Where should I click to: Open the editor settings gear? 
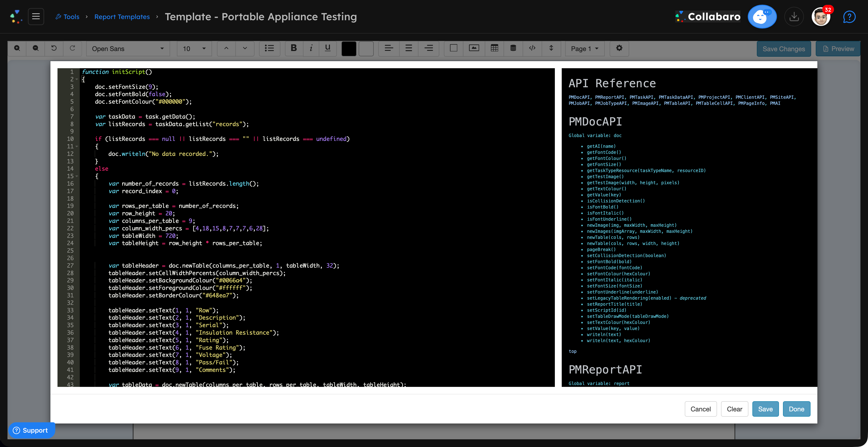[619, 49]
